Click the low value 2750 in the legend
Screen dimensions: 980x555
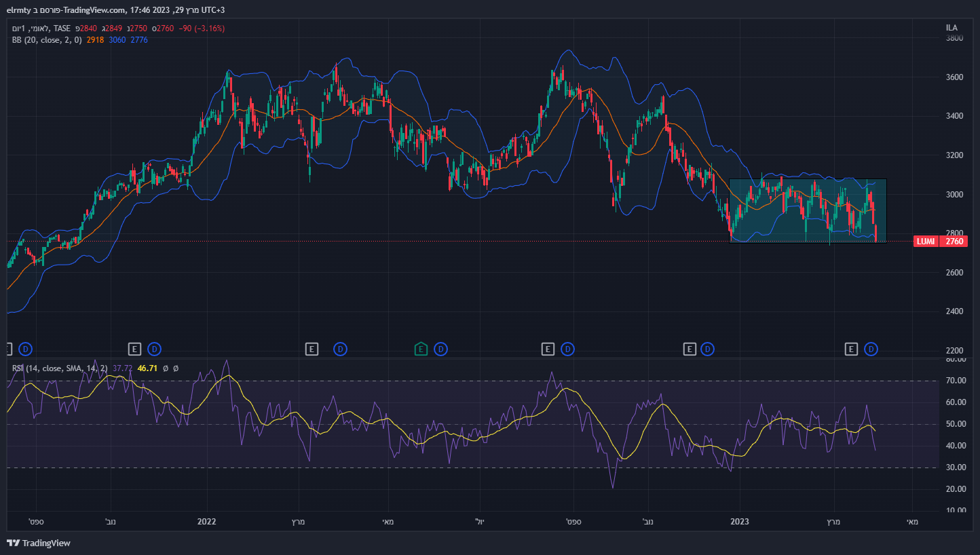[138, 28]
